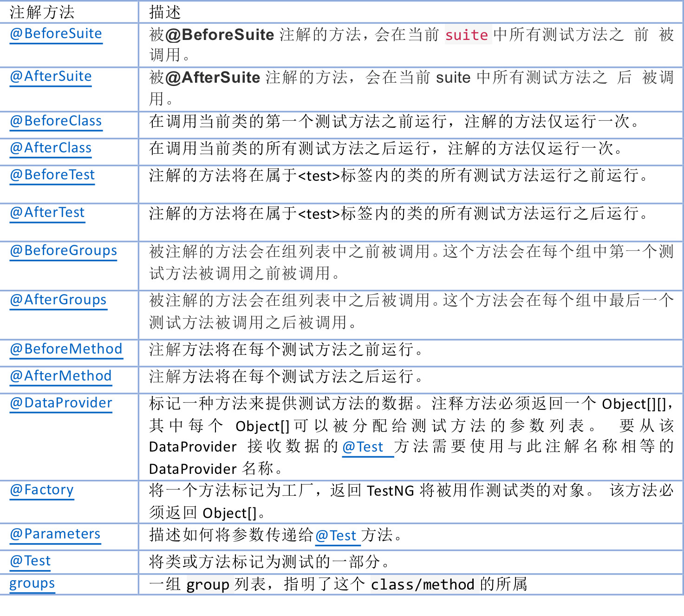Click bold @BeforeSuite text in description
Screen dimensions: 684x616
coord(220,35)
